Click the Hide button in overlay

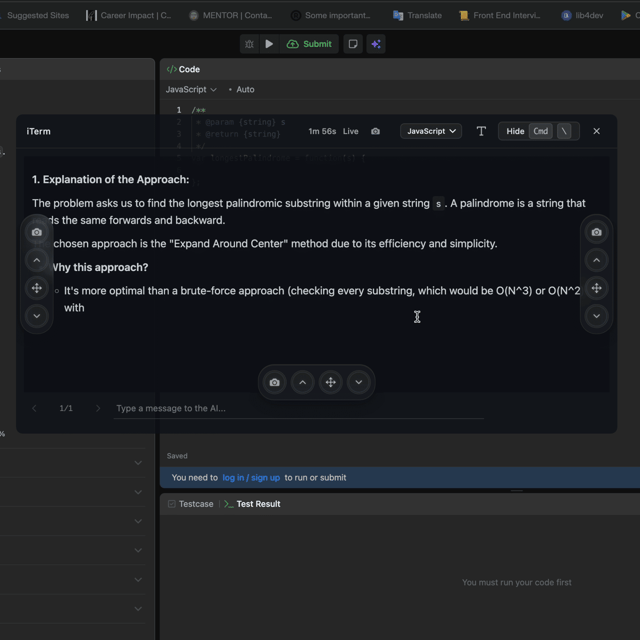(539, 131)
